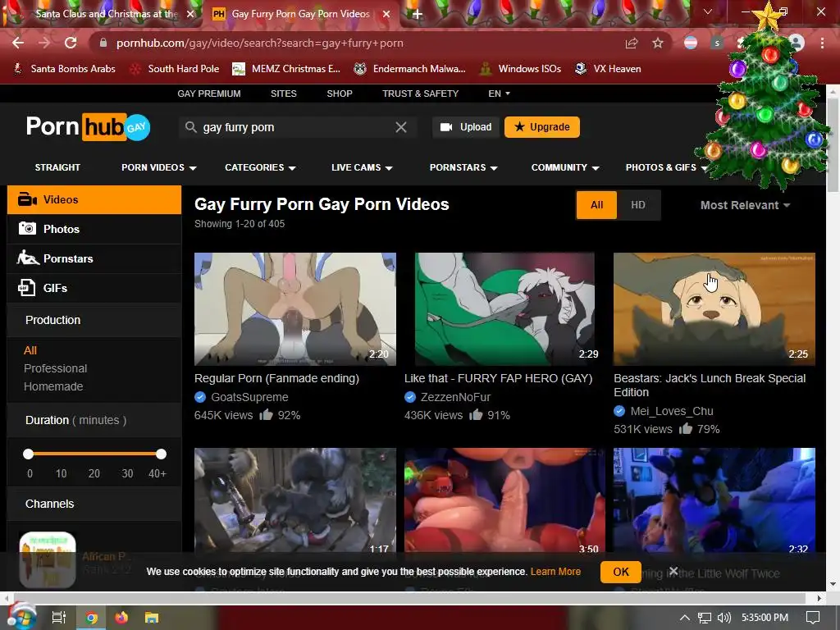
Task: Open the volume control in system tray
Action: pyautogui.click(x=724, y=618)
